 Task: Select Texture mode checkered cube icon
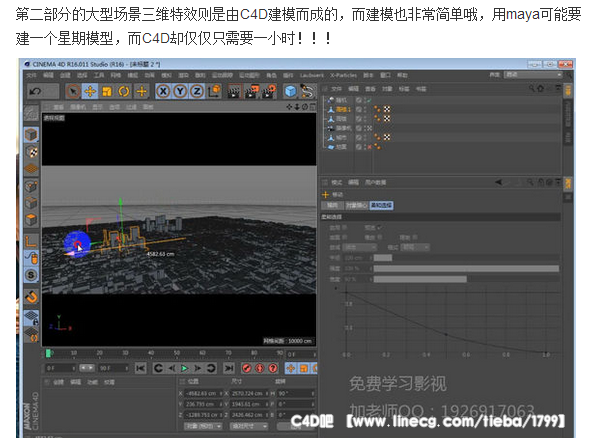(x=31, y=152)
